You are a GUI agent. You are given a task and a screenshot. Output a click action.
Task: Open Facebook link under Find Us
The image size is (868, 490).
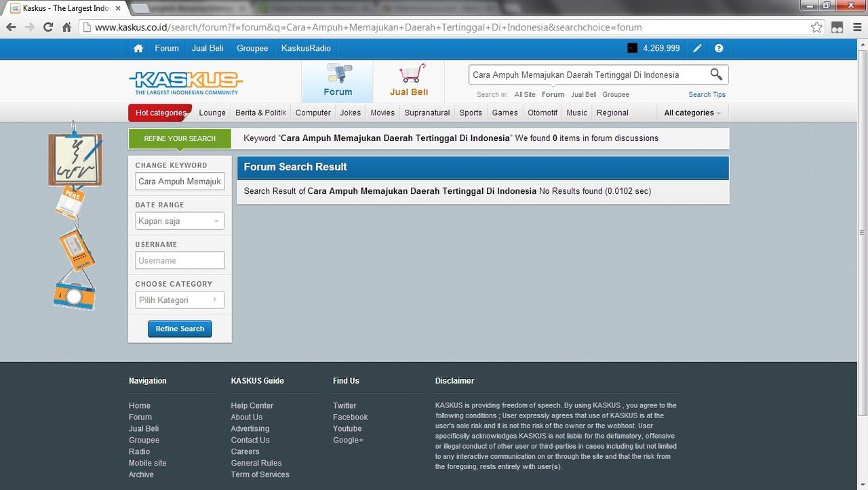(351, 417)
